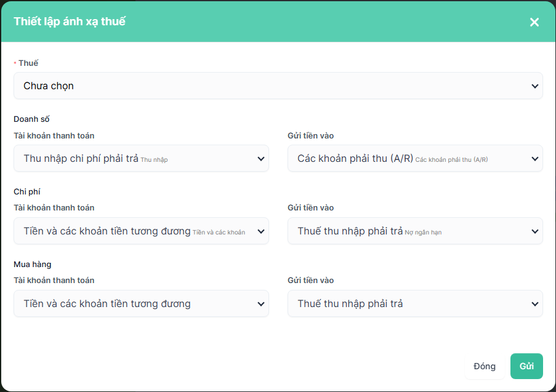Open Chi phí payment account dropdown
The image size is (556, 392).
(141, 231)
